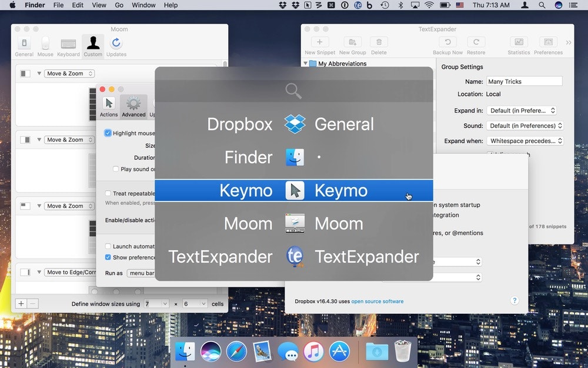
Task: Switch to the Advanced tab in Keymo
Action: click(133, 107)
